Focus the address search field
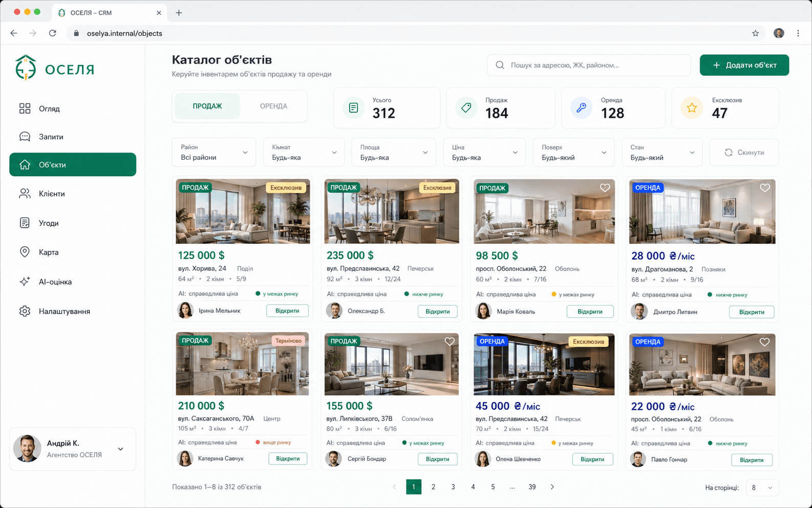 (589, 65)
